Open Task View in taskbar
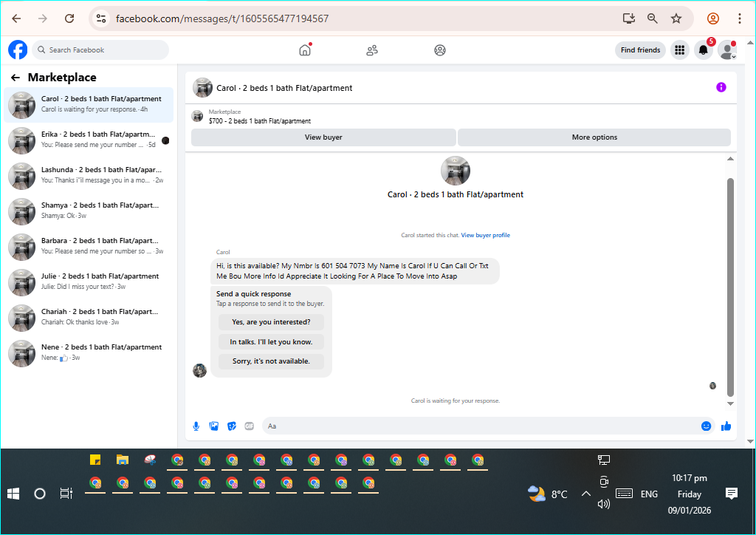This screenshot has width=756, height=535. tap(66, 494)
